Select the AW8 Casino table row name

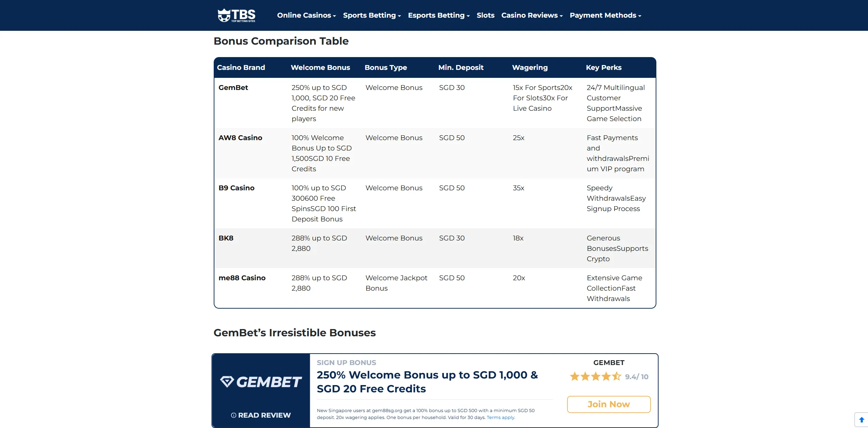(x=240, y=138)
